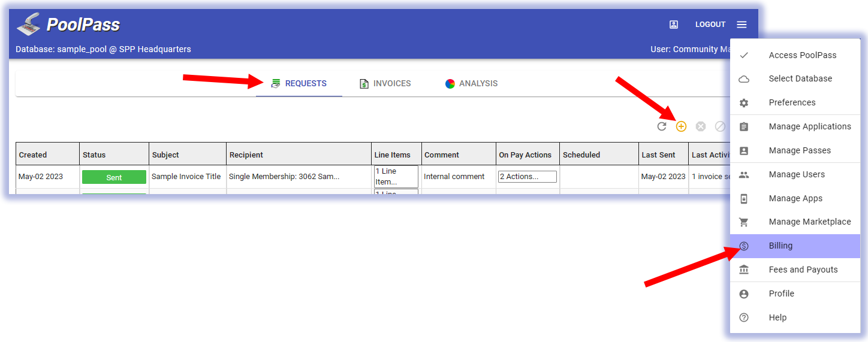Click 'May-02 2023' in Last Sent column
Viewport: 868px width, 342px height.
tap(664, 177)
